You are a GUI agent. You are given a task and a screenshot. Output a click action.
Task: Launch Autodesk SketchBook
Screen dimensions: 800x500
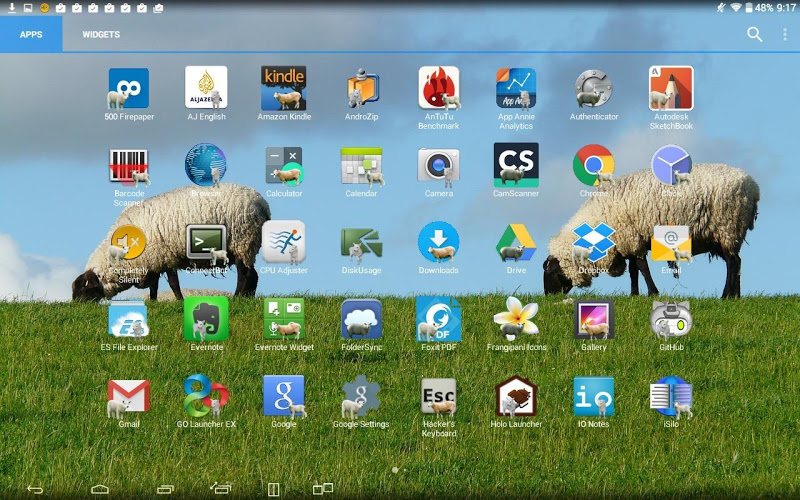(671, 88)
